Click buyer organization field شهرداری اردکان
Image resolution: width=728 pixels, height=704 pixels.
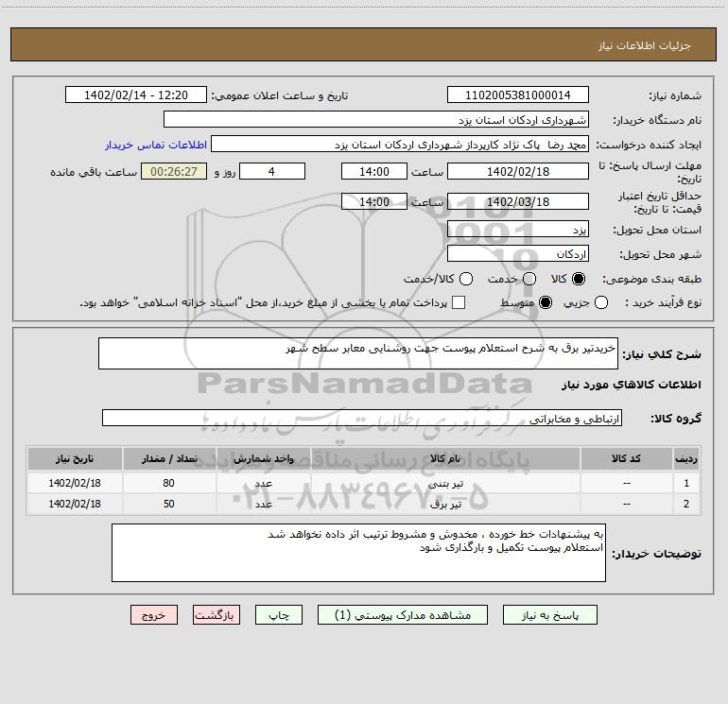(x=376, y=119)
